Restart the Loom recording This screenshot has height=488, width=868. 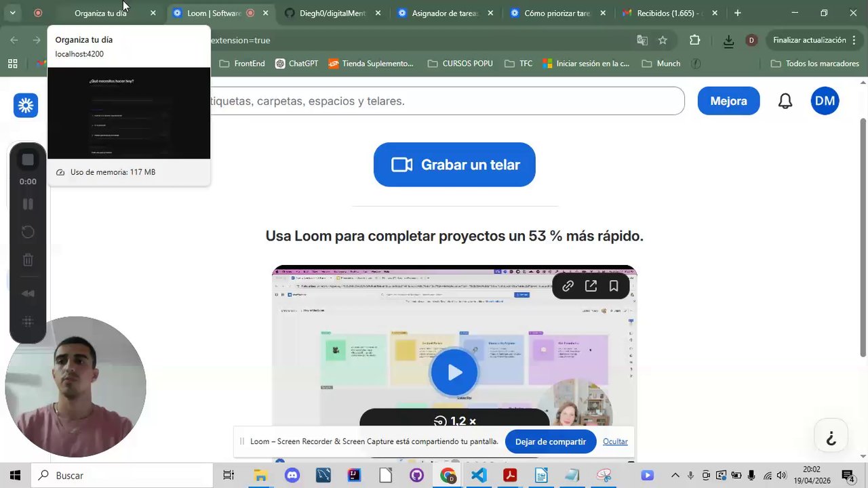(28, 232)
